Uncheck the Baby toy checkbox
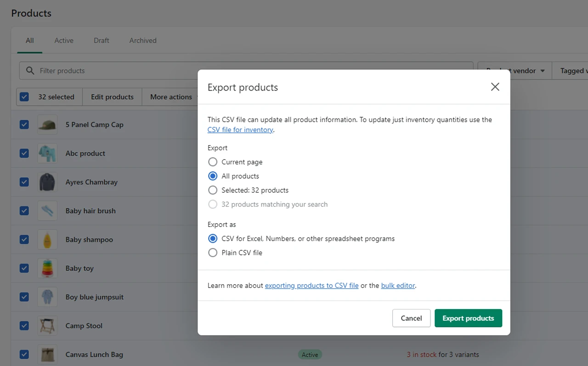The height and width of the screenshot is (366, 588). [24, 268]
